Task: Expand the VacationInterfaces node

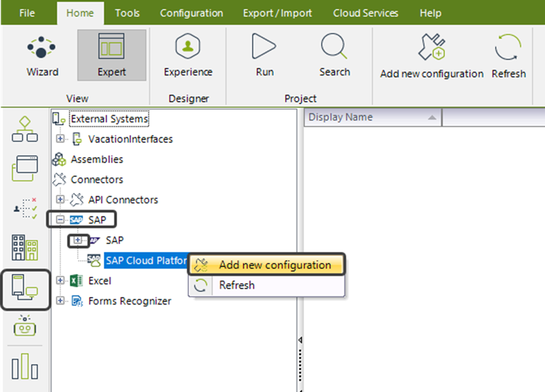Action: click(60, 139)
